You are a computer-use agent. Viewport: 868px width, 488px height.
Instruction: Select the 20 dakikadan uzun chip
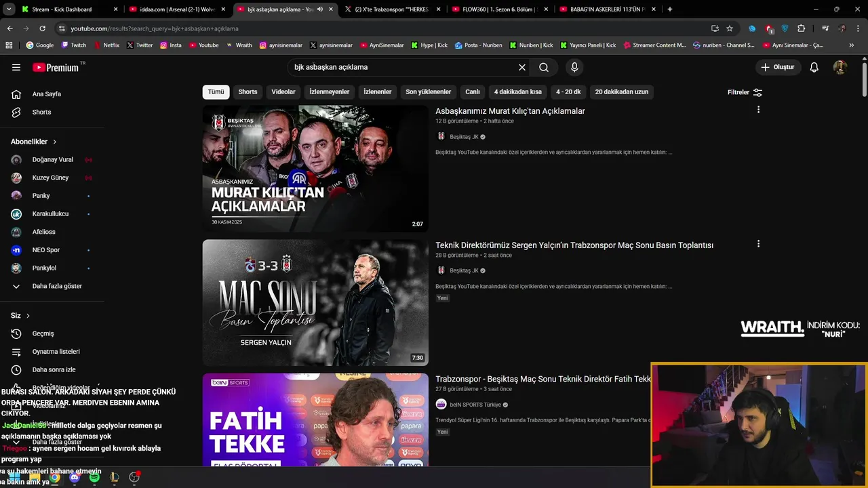click(x=622, y=91)
